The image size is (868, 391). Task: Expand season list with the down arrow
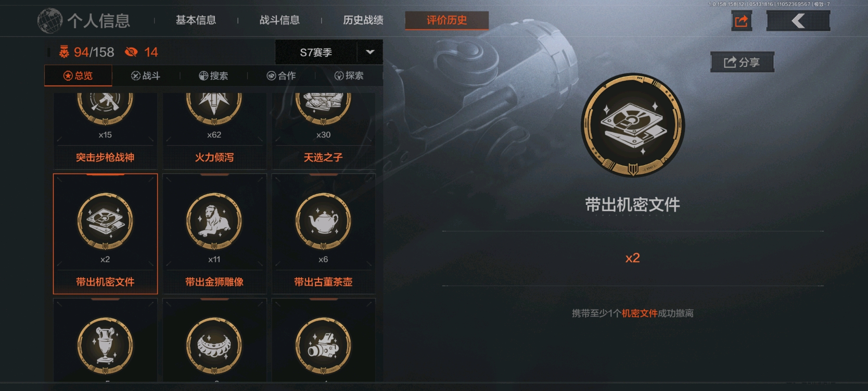point(370,52)
